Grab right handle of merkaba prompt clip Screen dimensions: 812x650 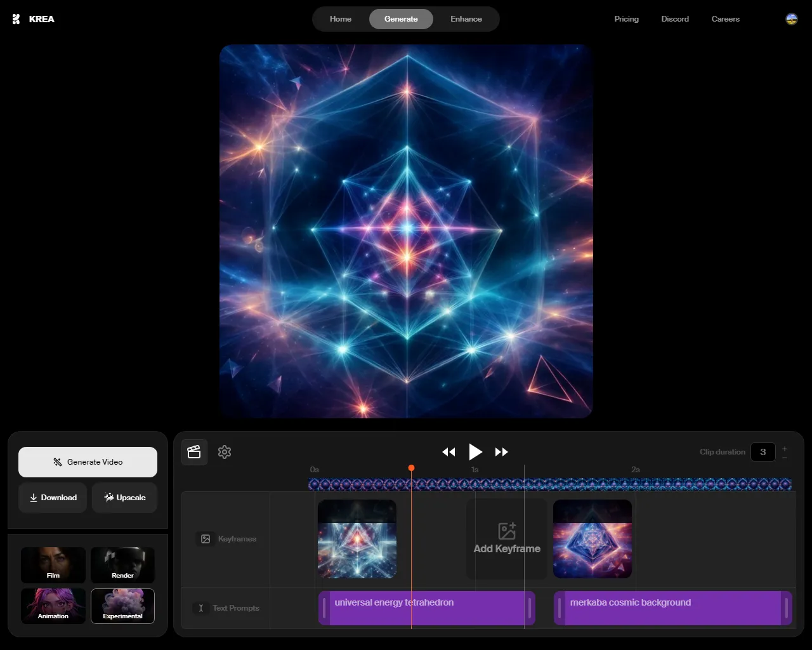[787, 608]
